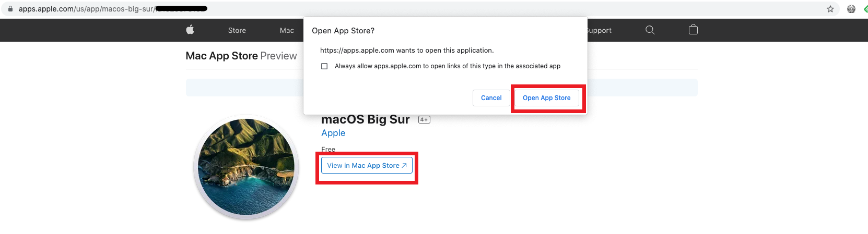Confirm with Open App Store button
Image resolution: width=868 pixels, height=234 pixels.
coord(546,98)
